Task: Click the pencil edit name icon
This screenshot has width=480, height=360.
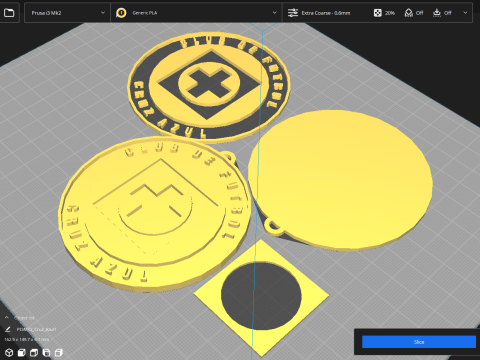Action: tap(8, 329)
